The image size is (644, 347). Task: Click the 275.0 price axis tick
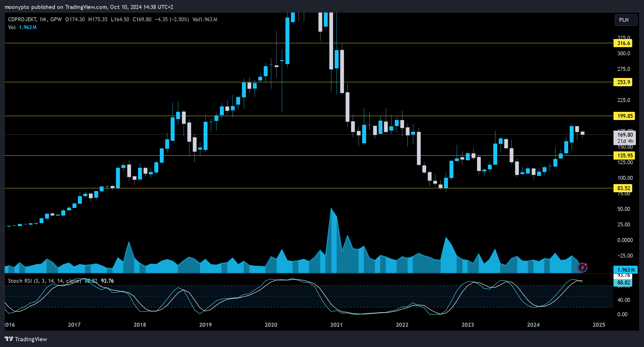(624, 69)
